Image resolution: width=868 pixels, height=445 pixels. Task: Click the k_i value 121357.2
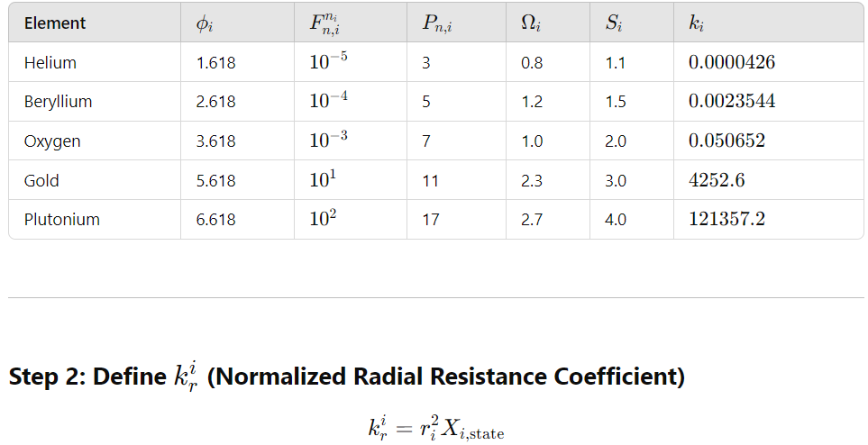(x=726, y=219)
